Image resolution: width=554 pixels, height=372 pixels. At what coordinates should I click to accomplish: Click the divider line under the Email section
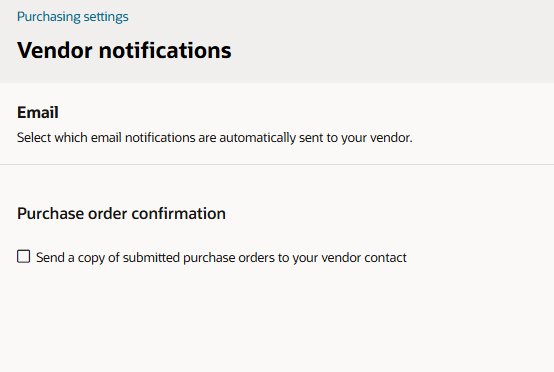tap(277, 164)
